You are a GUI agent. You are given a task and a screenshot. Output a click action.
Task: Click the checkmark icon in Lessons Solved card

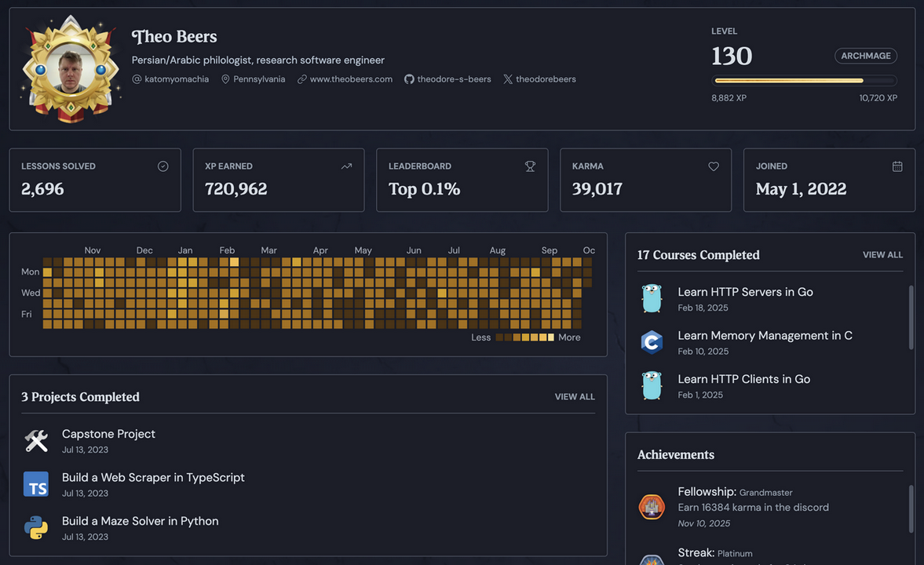163,166
